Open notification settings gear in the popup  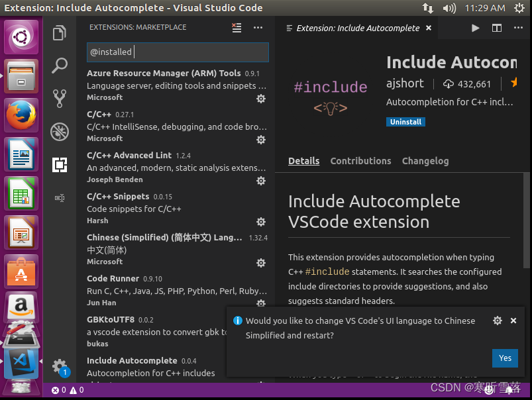coord(498,321)
